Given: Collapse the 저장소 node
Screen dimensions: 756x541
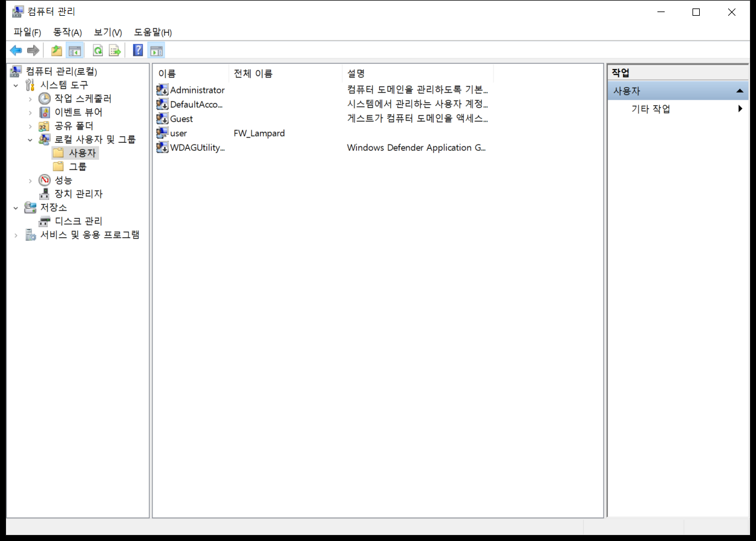Looking at the screenshot, I should coord(16,208).
